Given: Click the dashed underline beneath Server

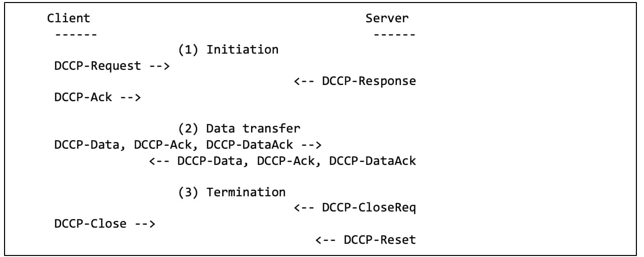Looking at the screenshot, I should point(394,34).
